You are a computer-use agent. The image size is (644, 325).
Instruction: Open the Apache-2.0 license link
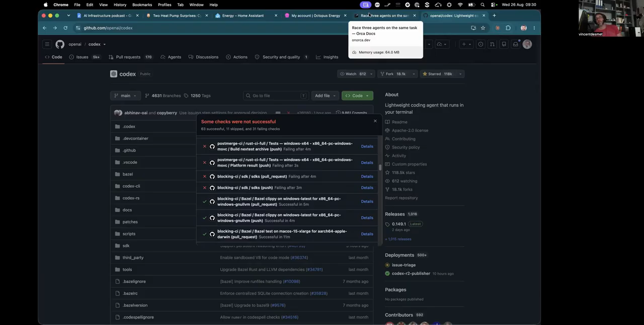pyautogui.click(x=410, y=130)
